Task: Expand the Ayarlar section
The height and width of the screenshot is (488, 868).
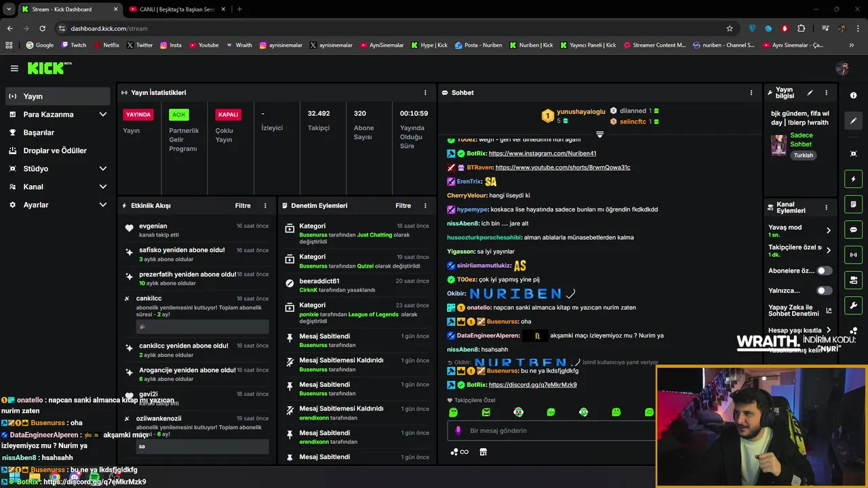Action: pos(103,205)
